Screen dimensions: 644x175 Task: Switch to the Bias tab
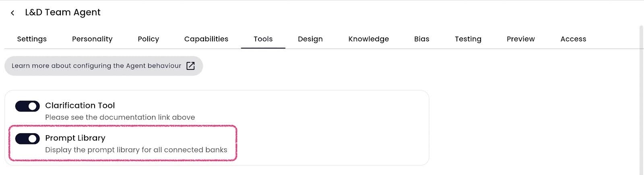(422, 39)
